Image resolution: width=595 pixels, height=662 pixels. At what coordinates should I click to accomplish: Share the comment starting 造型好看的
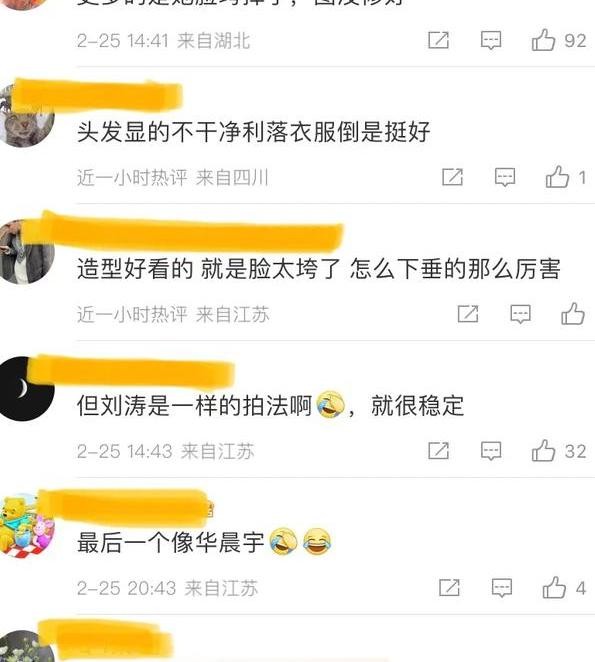[x=468, y=314]
